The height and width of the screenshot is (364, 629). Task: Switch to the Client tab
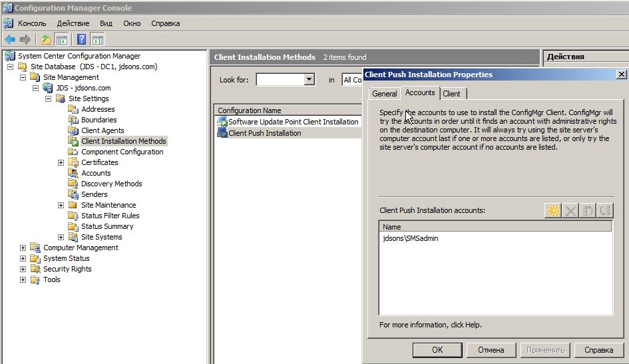(452, 93)
